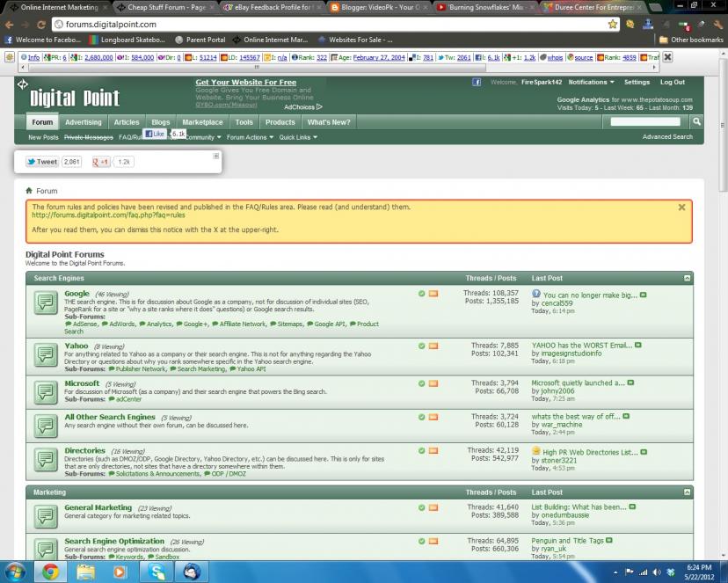Click the Yahoo forum speech-bubble icon

click(x=46, y=355)
